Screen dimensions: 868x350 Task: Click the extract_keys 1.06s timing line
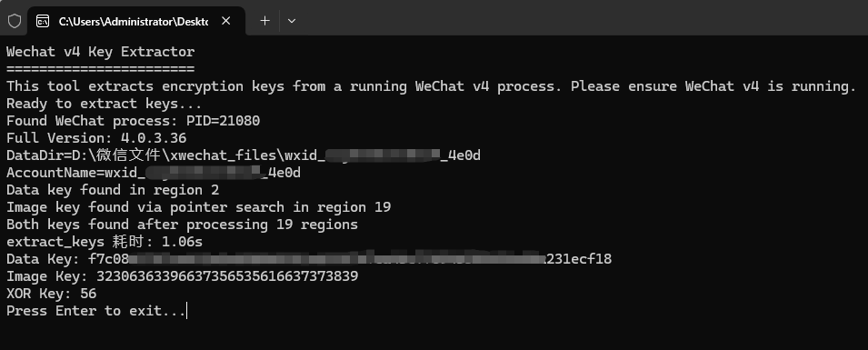(105, 242)
